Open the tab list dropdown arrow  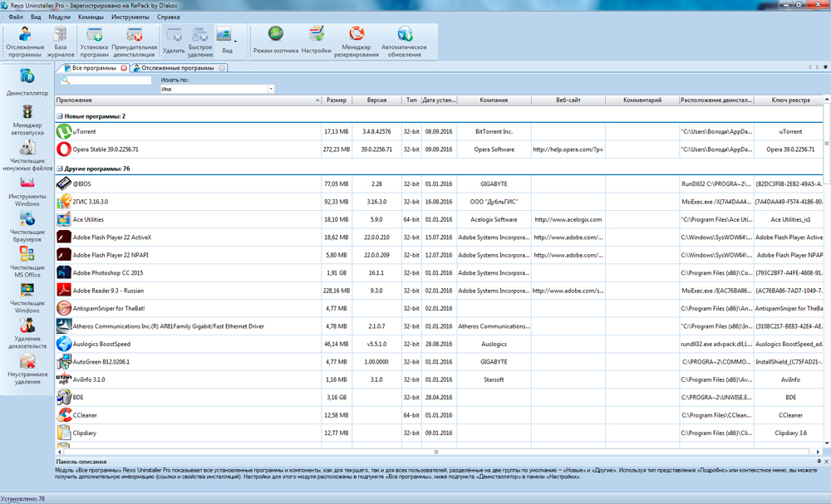pyautogui.click(x=825, y=67)
